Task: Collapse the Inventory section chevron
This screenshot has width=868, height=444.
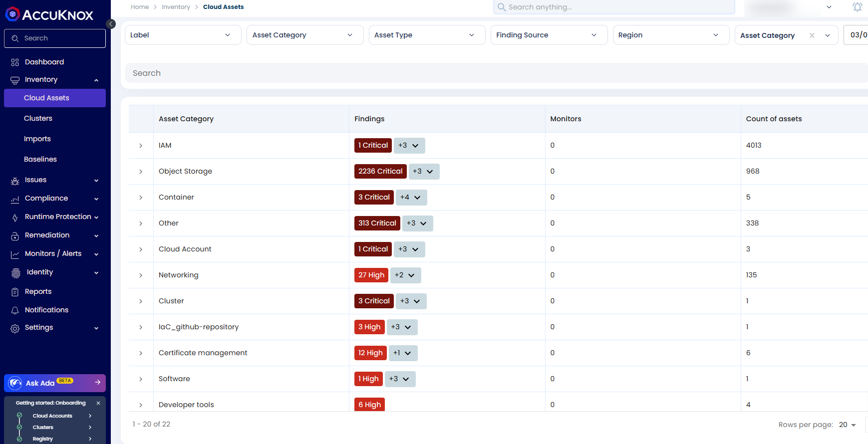Action: 96,80
